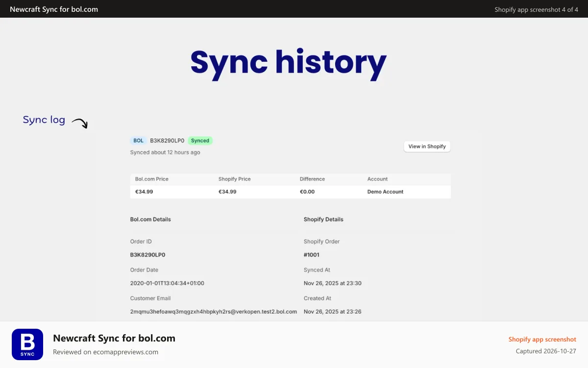Click the Sync log annotation label

[x=44, y=120]
